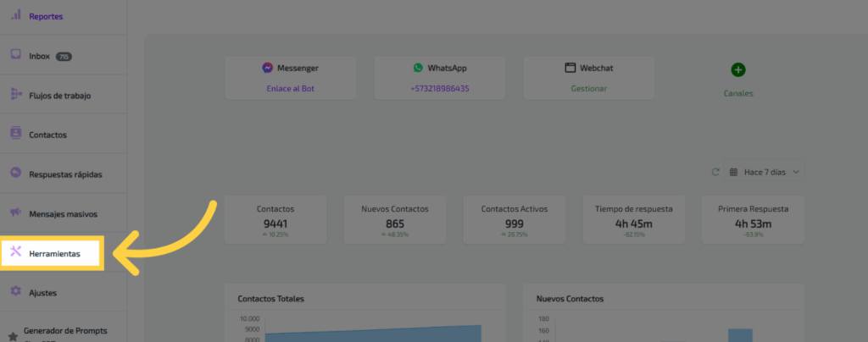Click the Inbox 715 unread badge

point(64,57)
